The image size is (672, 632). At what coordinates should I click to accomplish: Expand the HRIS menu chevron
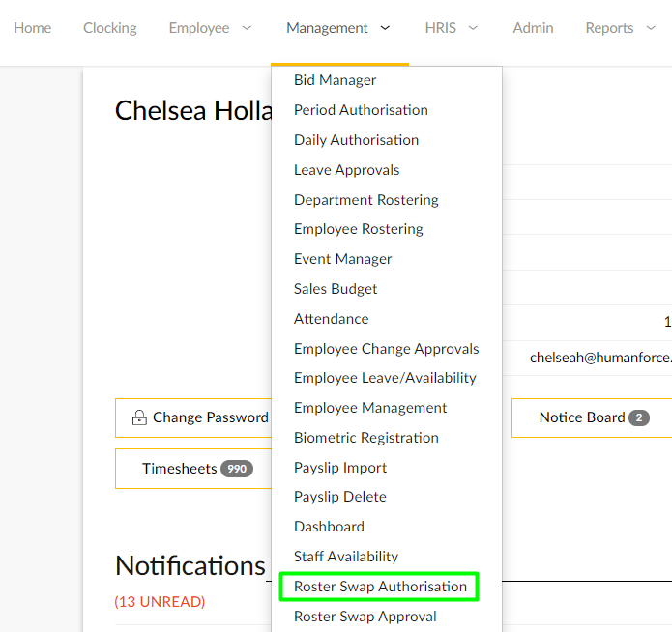(473, 28)
